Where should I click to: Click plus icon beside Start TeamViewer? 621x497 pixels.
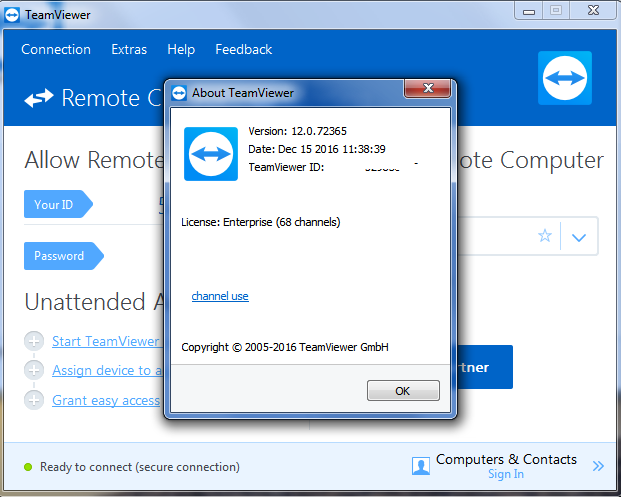tap(34, 341)
